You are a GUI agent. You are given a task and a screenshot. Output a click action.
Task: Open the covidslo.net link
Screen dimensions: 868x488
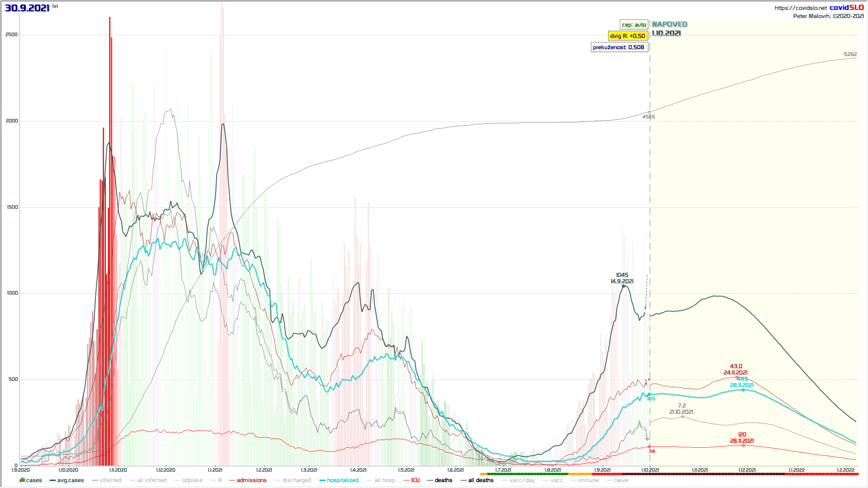800,8
